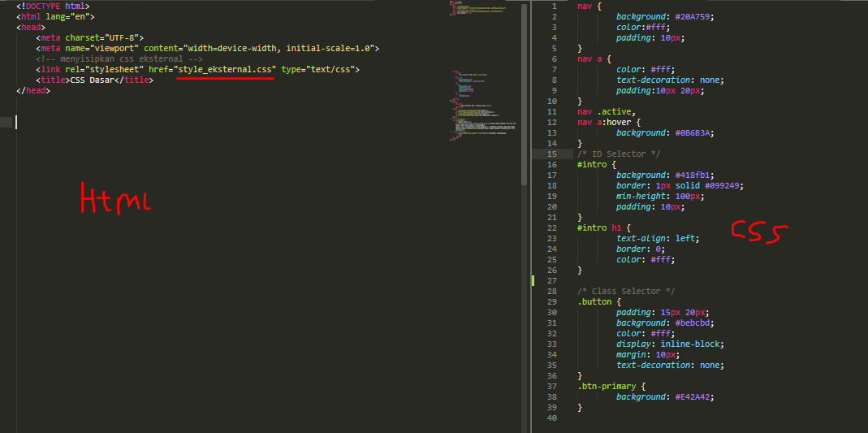Click the '.btn-primary {' selector
868x433 pixels.
(x=611, y=386)
